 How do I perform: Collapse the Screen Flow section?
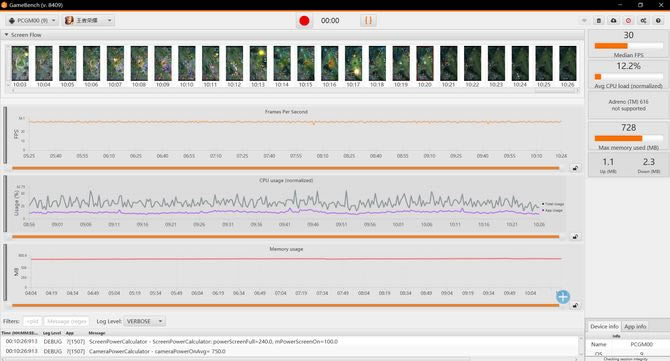(6, 35)
